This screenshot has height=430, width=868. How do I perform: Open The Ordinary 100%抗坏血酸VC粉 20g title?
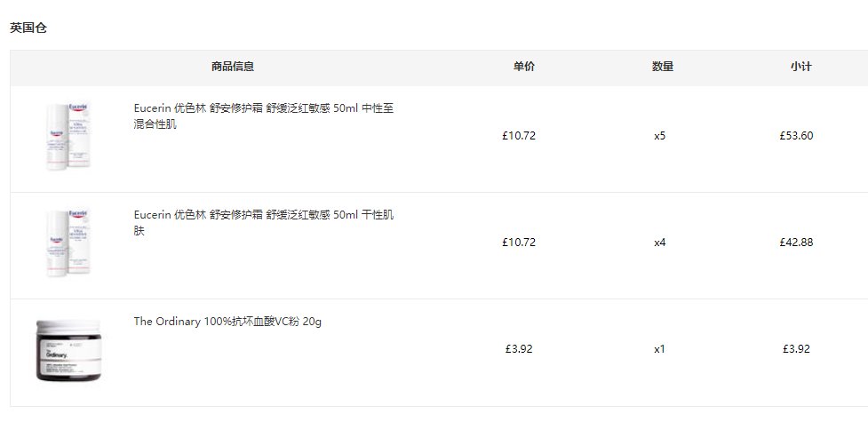tap(227, 322)
